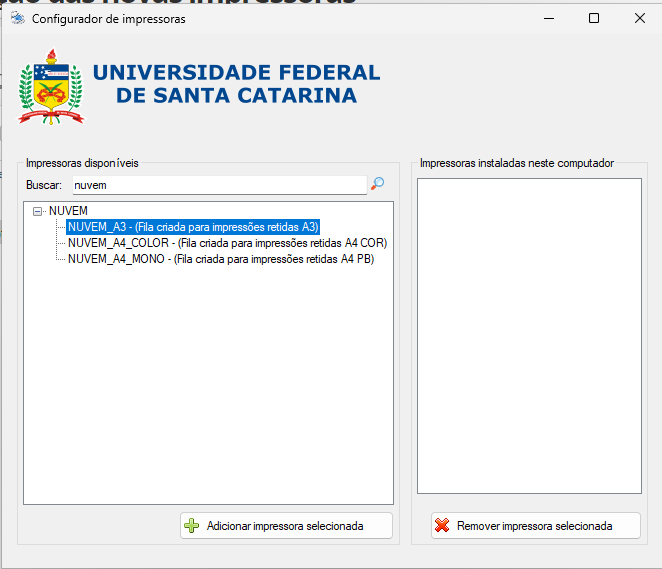Collapse the NUVEM tree node
The height and width of the screenshot is (569, 662).
click(x=38, y=211)
